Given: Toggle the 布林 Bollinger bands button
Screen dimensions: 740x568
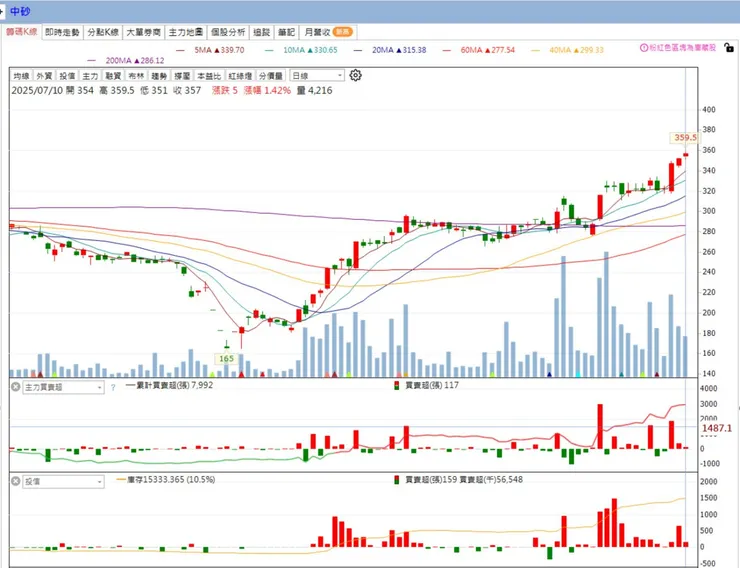Looking at the screenshot, I should [136, 76].
